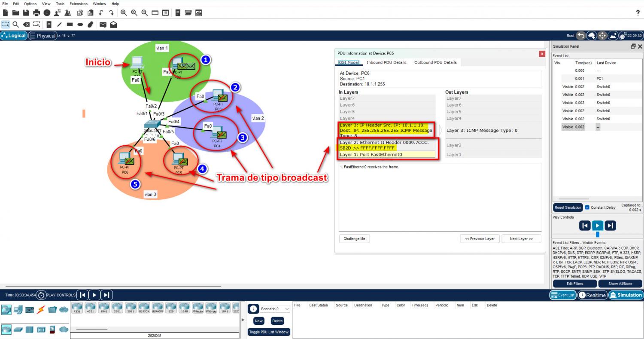
Task: Switch to Realtime mode
Action: [592, 295]
